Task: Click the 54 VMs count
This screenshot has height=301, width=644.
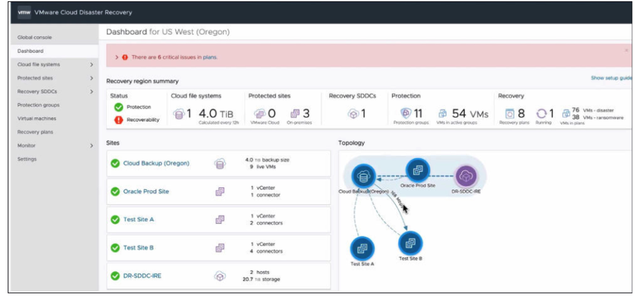Action: pos(470,114)
